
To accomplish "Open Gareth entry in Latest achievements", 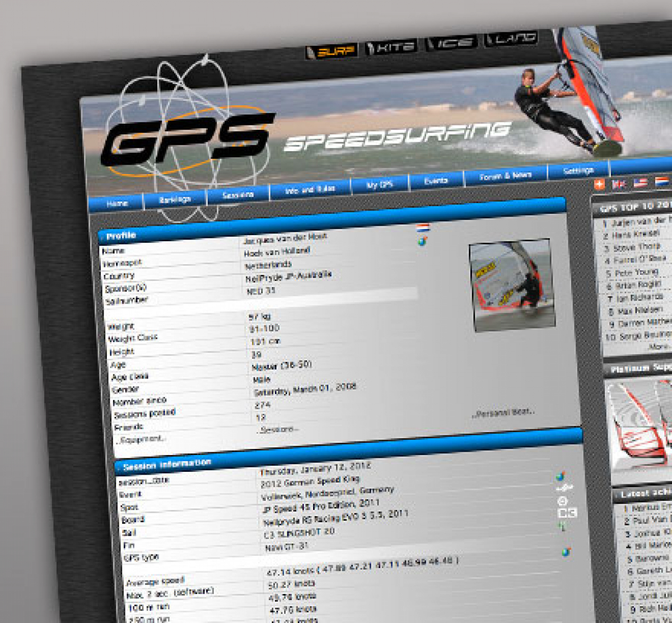I will click(x=653, y=570).
